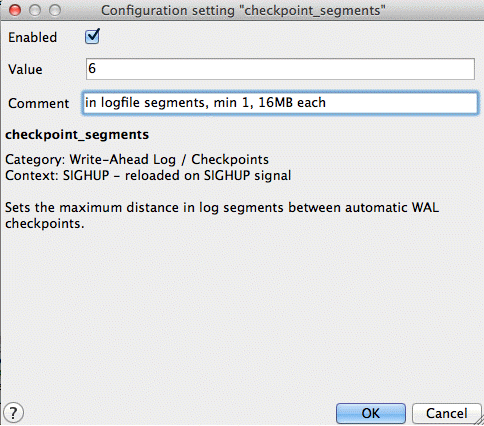484x426 pixels.
Task: Click inside the Comment text field
Action: (x=280, y=103)
